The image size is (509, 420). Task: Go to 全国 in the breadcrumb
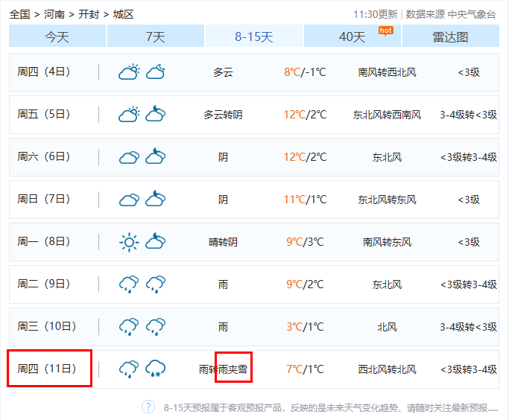pyautogui.click(x=20, y=15)
